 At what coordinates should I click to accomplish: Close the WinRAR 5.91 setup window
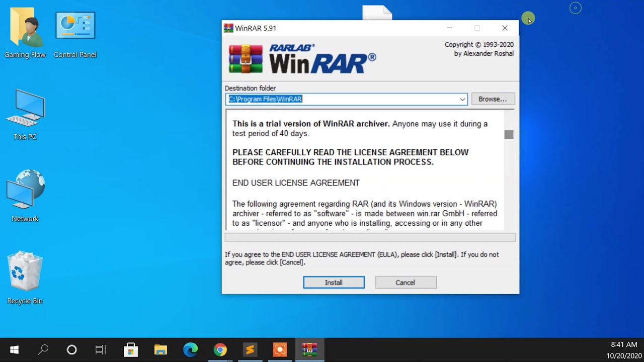tap(505, 28)
